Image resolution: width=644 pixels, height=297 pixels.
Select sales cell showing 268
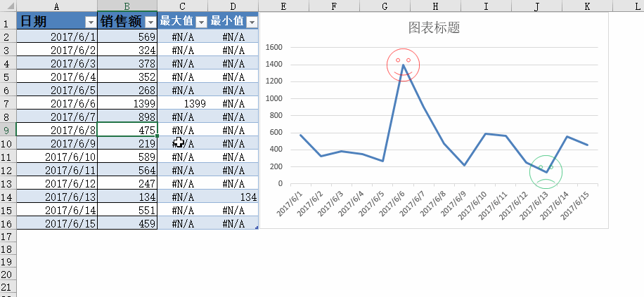(127, 90)
